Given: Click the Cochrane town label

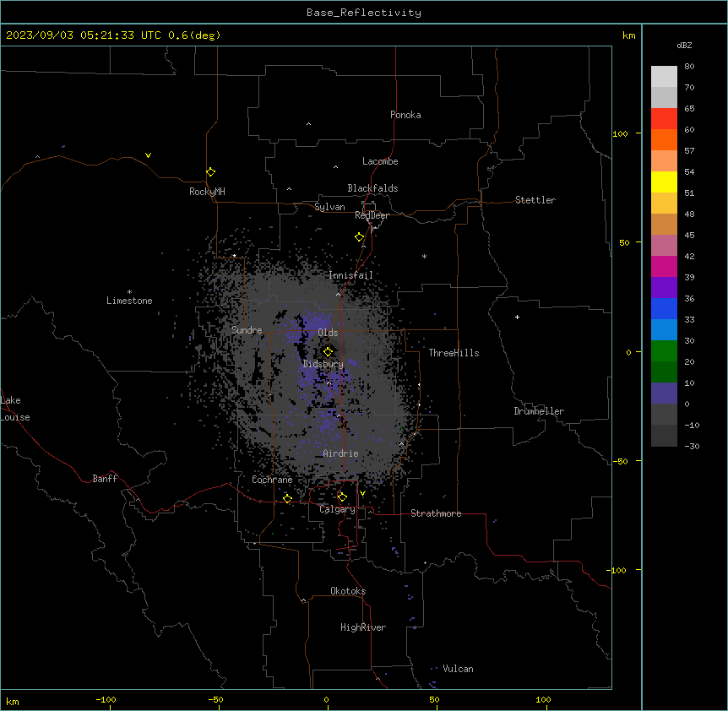Looking at the screenshot, I should [272, 480].
